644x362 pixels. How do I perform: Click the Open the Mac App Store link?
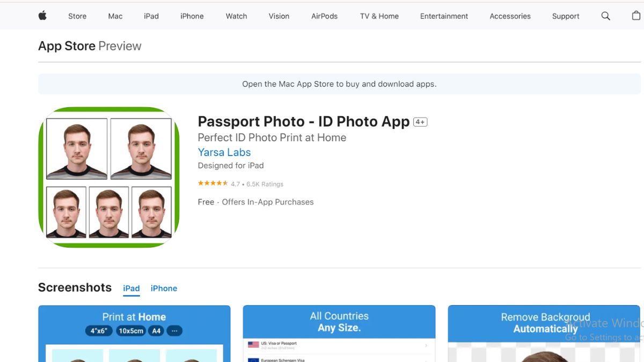(339, 84)
